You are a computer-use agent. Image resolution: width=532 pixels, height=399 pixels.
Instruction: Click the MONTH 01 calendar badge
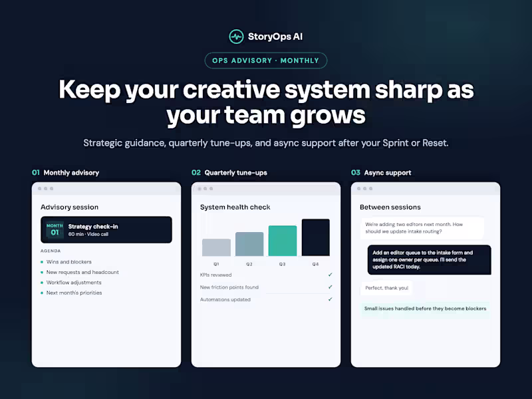click(x=55, y=229)
